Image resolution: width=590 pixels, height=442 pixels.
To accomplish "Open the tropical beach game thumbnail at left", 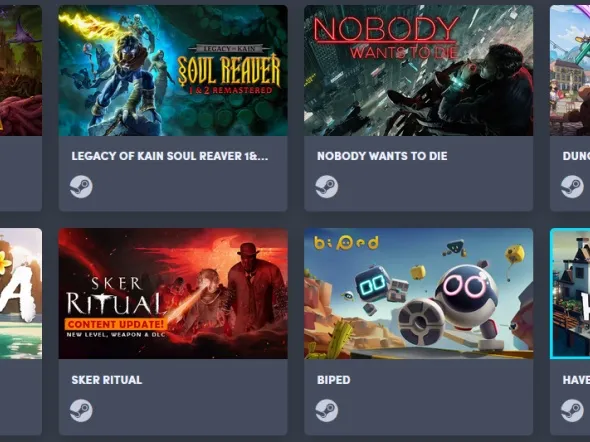I will [21, 293].
